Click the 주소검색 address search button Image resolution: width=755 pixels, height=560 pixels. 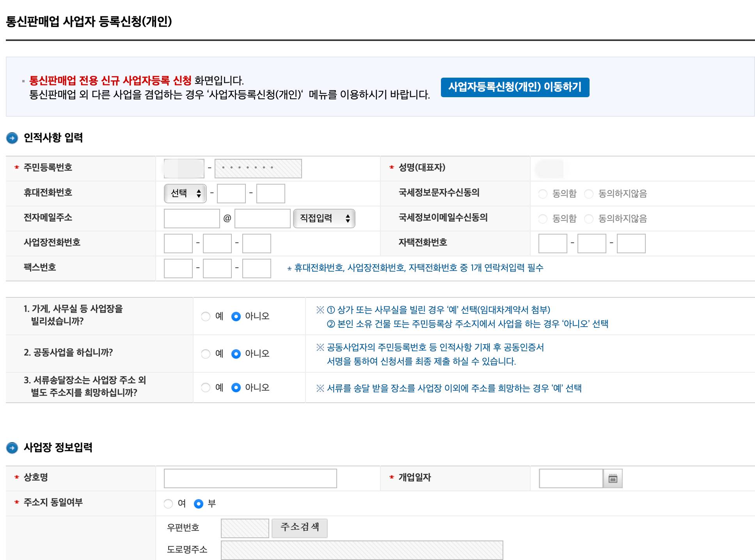[x=299, y=527]
